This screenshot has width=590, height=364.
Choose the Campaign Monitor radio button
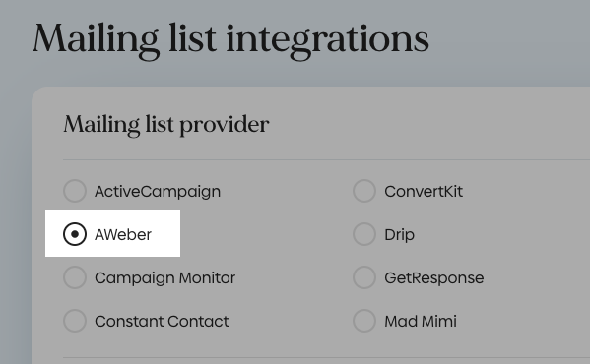(x=75, y=277)
